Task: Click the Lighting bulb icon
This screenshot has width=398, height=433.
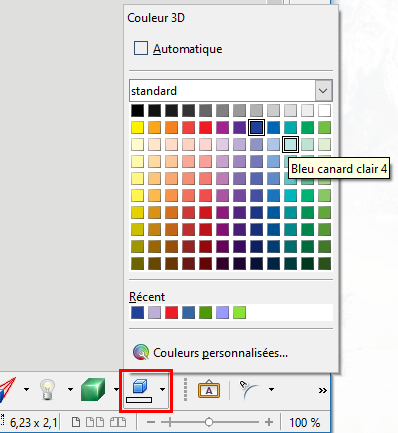Action: [47, 389]
